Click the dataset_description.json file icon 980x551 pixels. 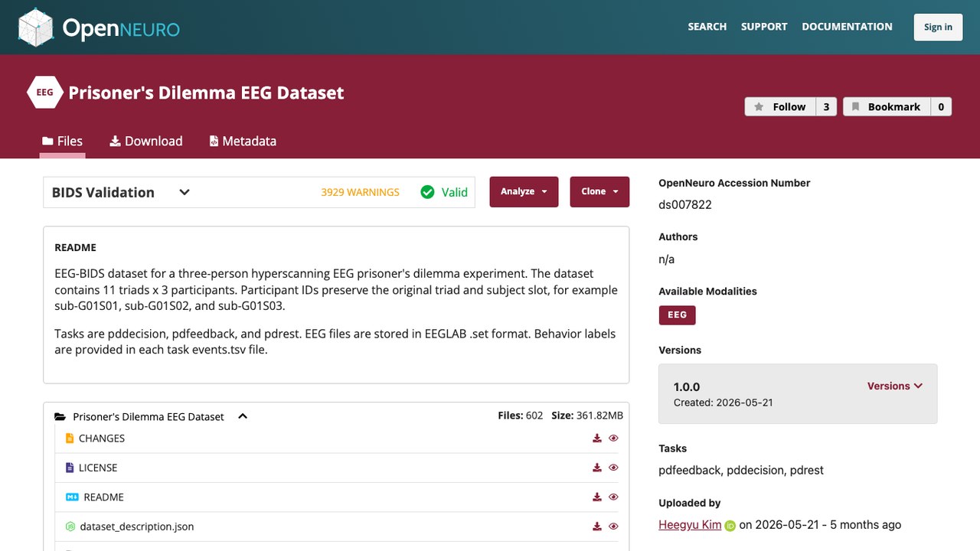click(x=70, y=527)
